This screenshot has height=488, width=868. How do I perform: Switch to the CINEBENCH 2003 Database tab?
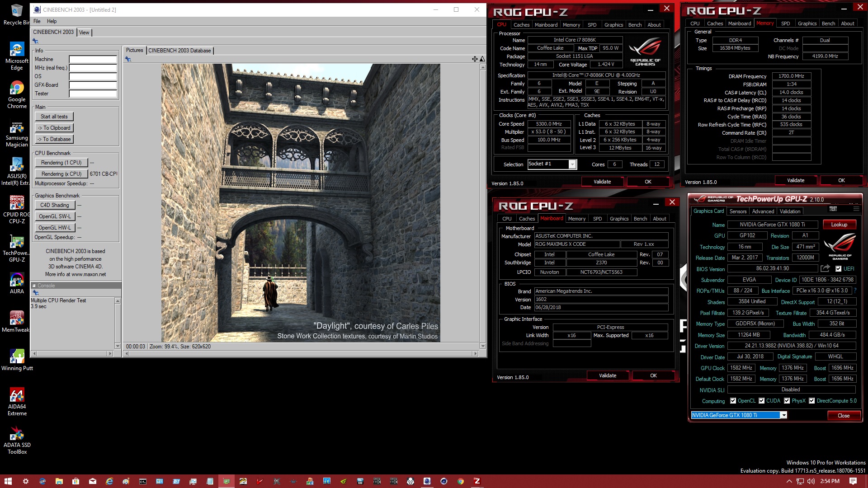point(179,51)
